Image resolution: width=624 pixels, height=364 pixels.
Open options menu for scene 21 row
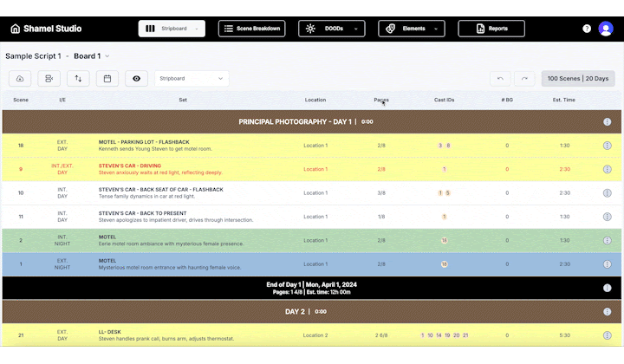pos(607,335)
